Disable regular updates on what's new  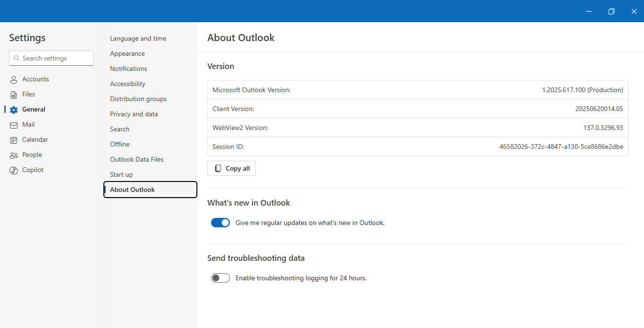(220, 222)
